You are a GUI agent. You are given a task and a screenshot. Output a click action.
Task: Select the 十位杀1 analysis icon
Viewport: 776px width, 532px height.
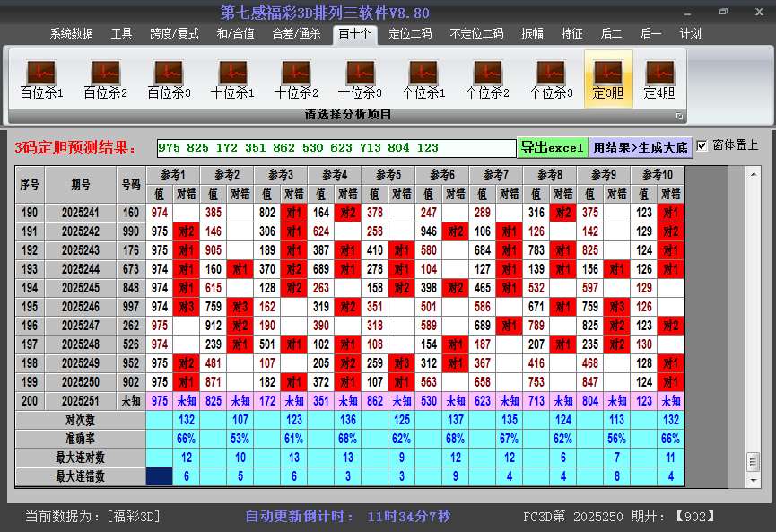[x=232, y=80]
